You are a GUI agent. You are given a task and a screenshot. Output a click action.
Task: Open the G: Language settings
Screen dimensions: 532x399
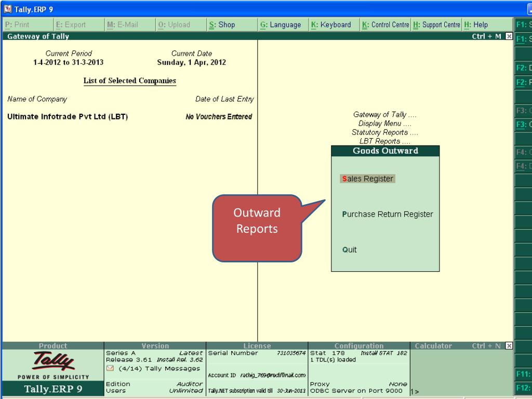(283, 25)
